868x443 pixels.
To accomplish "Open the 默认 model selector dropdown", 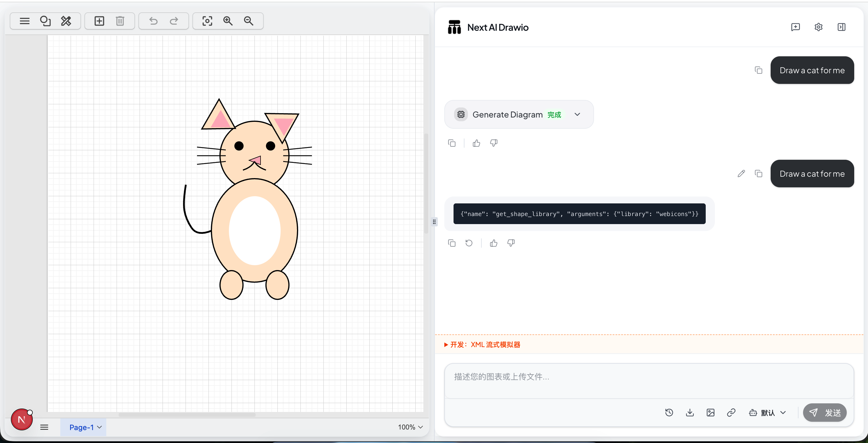I will 767,412.
